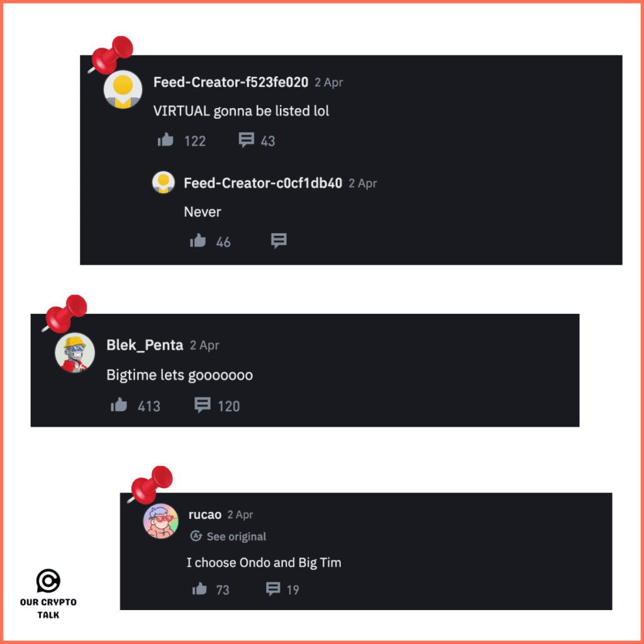Reply to the 'Never' comment

[279, 241]
